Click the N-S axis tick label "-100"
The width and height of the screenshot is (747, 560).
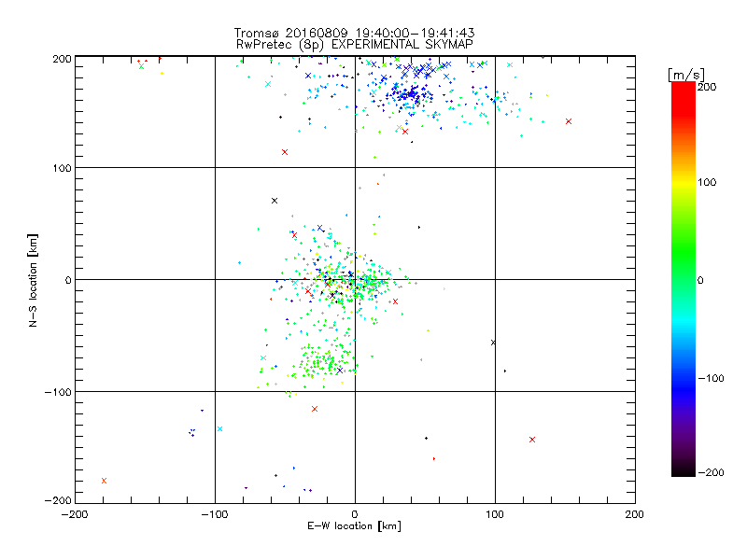(58, 392)
